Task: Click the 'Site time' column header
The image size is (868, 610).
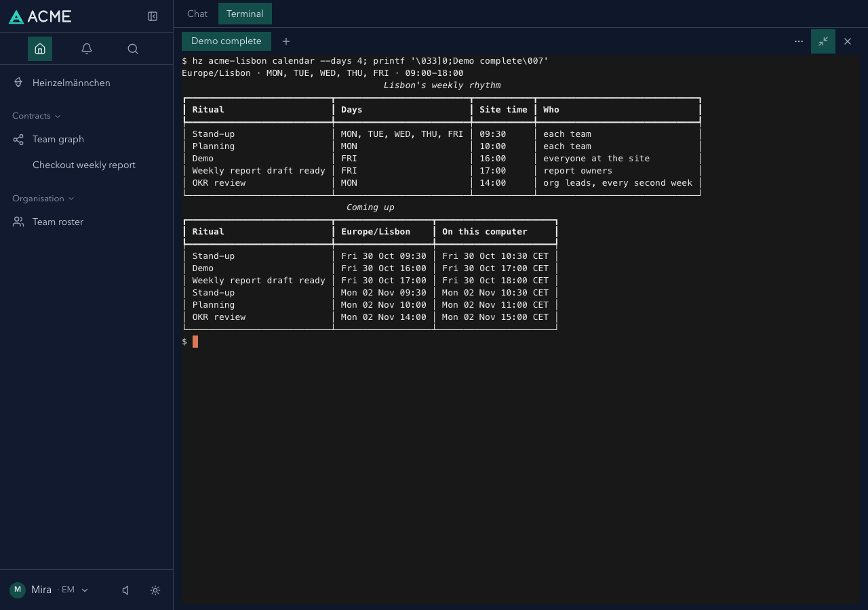Action: [x=503, y=110]
